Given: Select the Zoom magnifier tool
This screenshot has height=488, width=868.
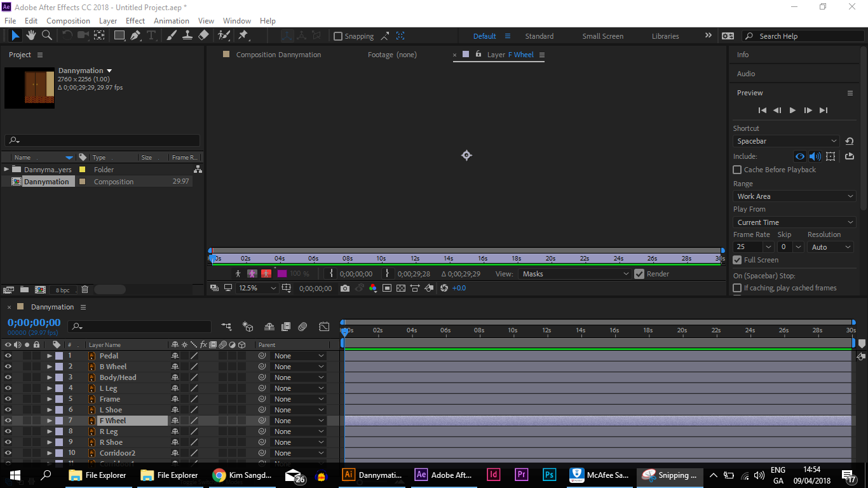Looking at the screenshot, I should click(47, 36).
